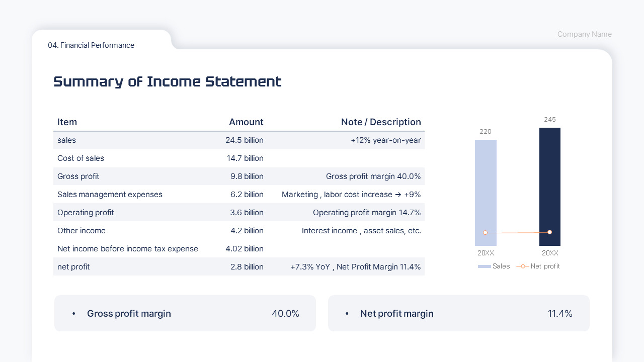Click the bullet icon beside Gross profit margin

click(x=73, y=313)
